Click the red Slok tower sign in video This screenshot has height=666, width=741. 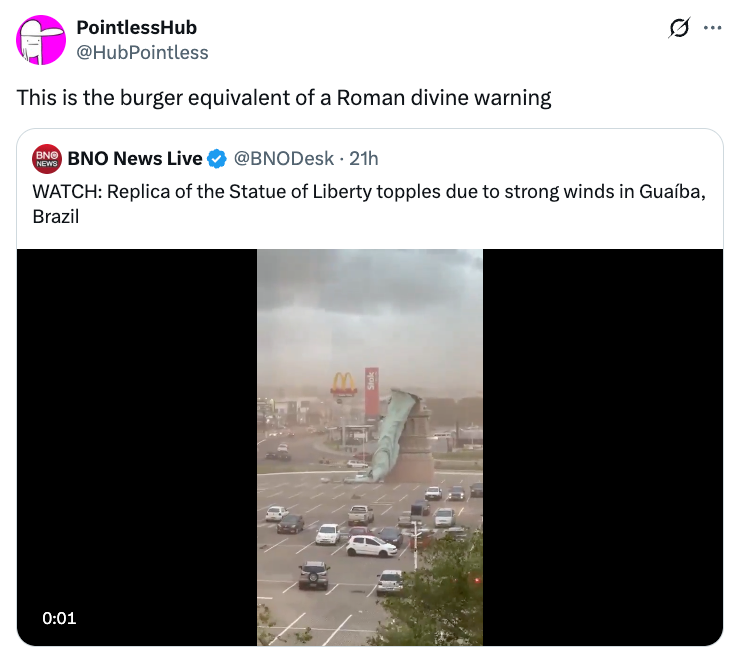[x=371, y=392]
